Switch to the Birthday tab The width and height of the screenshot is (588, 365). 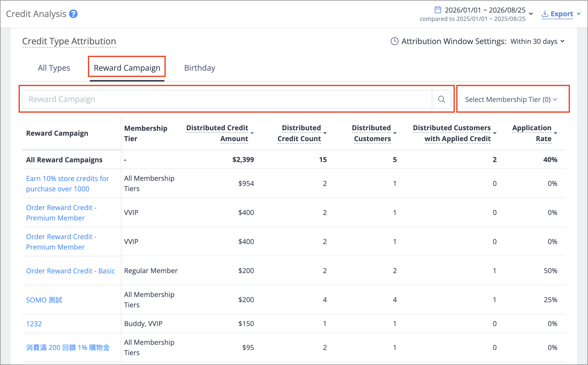[200, 68]
